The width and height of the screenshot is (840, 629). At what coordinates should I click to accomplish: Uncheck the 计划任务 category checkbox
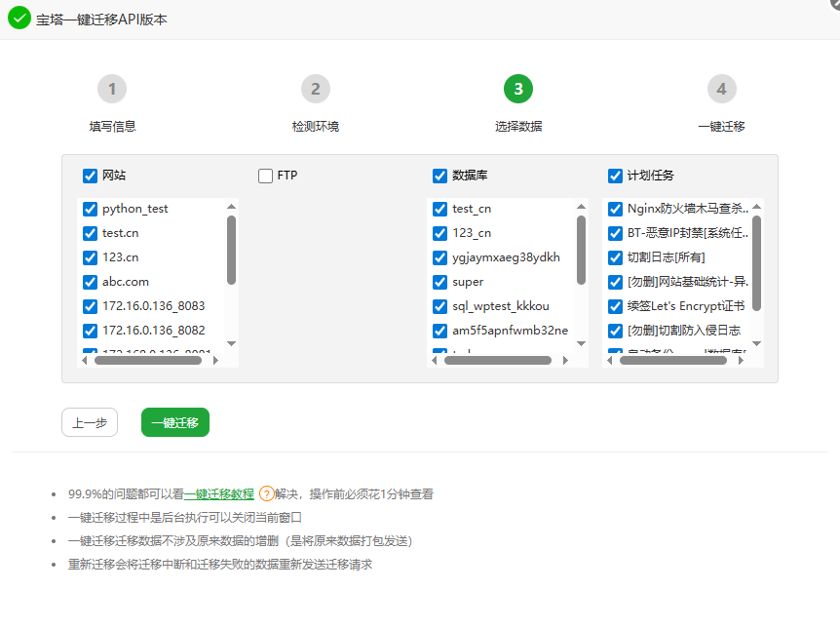(x=615, y=176)
